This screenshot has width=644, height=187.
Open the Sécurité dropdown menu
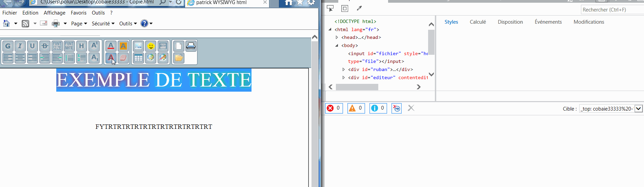[103, 24]
